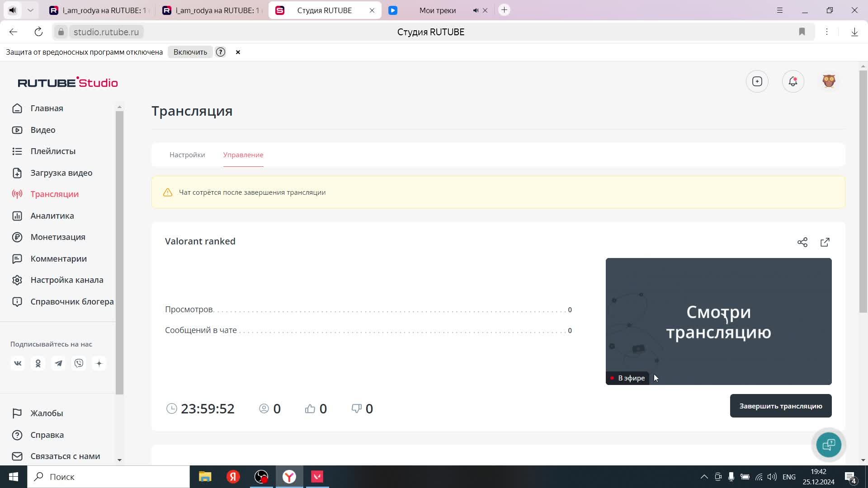Click the share stream icon
868x488 pixels.
pyautogui.click(x=802, y=242)
